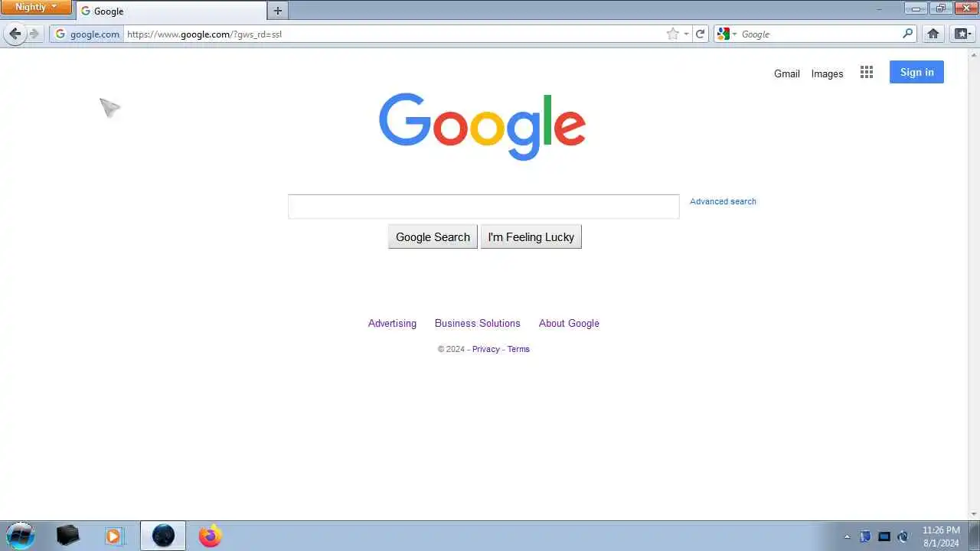Show hidden system tray icons
Screen dimensions: 980x551
(847, 536)
